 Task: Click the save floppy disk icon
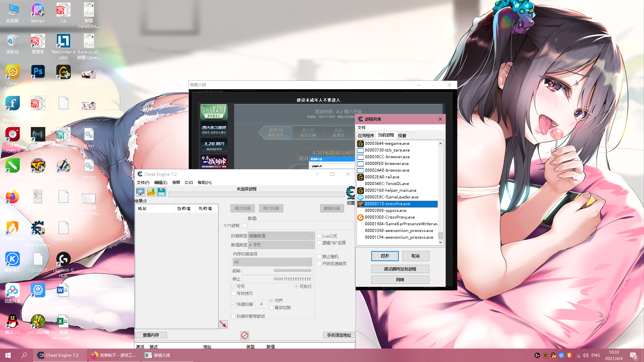pyautogui.click(x=161, y=192)
